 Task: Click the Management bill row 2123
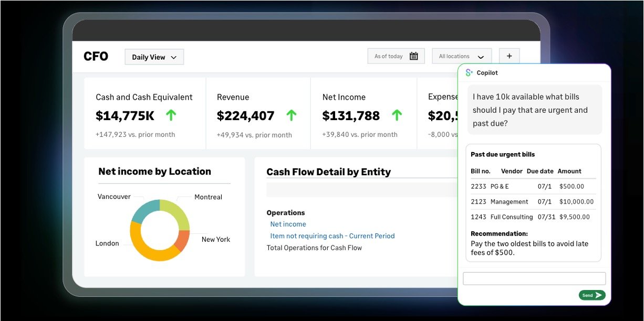533,201
